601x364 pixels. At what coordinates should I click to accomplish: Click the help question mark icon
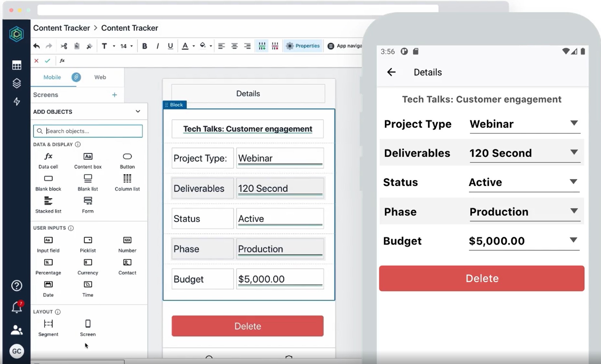(x=17, y=286)
